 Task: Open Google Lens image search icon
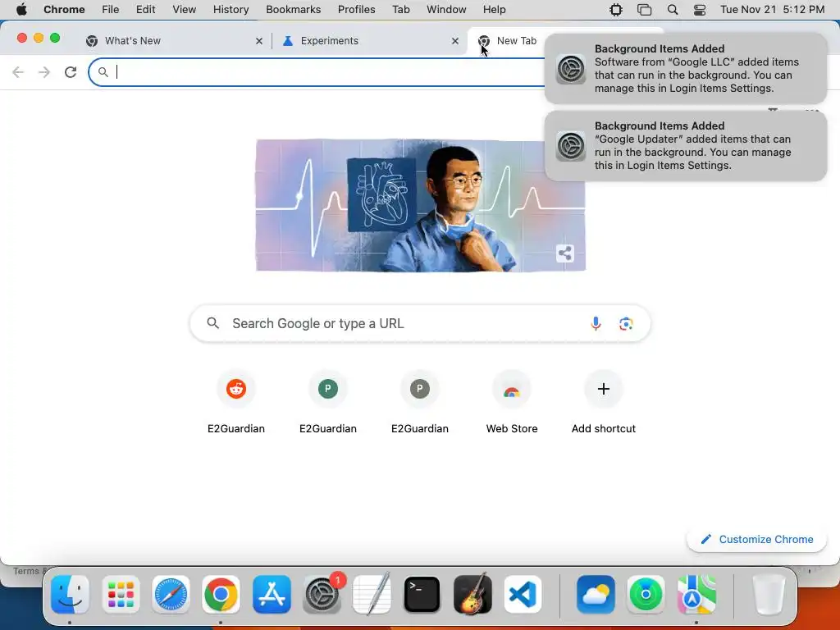coord(626,323)
